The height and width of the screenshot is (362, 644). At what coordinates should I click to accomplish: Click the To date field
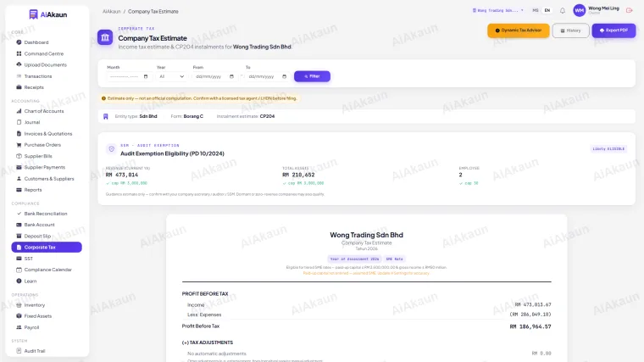coord(268,76)
